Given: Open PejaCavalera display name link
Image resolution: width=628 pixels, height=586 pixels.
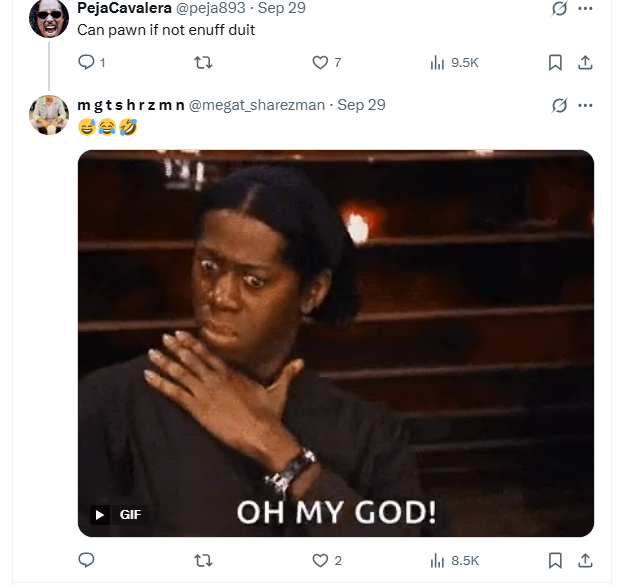Looking at the screenshot, I should [124, 8].
